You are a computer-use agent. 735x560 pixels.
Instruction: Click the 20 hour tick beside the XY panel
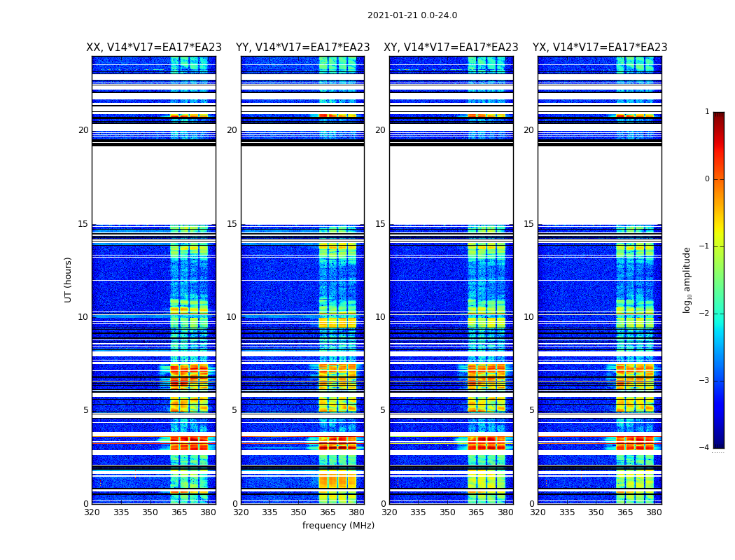(380, 130)
